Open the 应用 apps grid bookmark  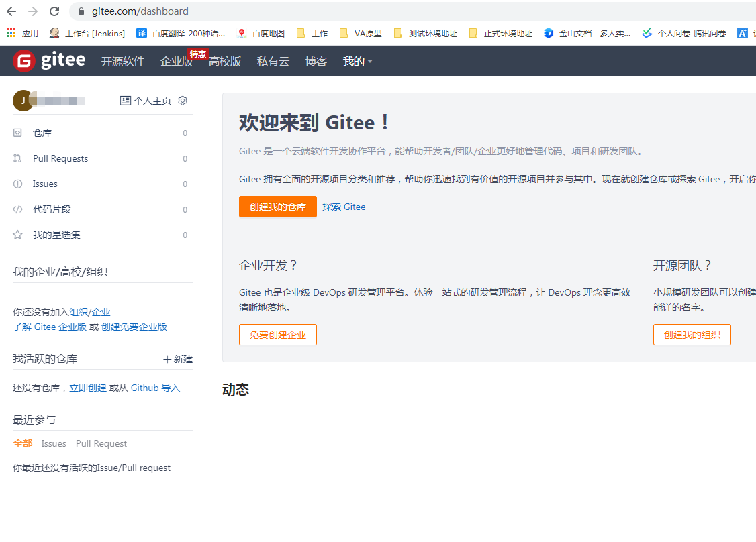(22, 33)
